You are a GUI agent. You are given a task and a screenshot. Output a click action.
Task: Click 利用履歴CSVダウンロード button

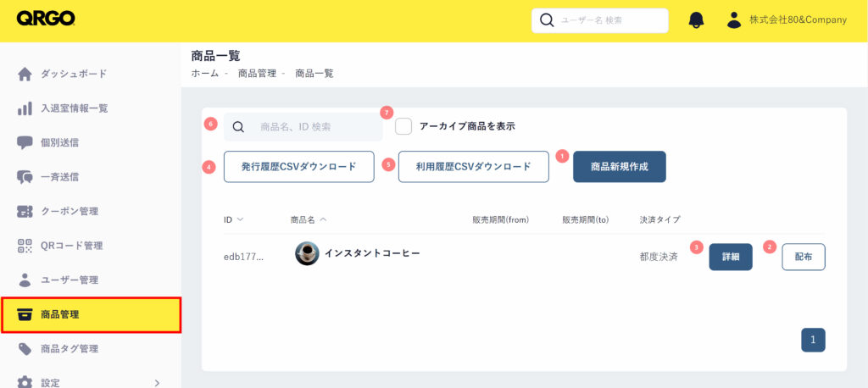[x=474, y=167]
